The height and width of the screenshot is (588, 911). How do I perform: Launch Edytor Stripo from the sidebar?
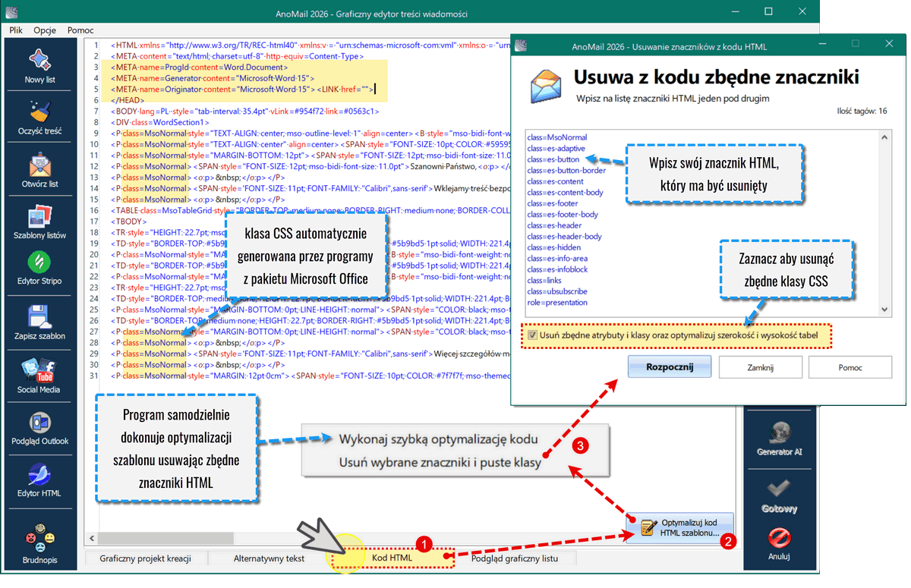tap(39, 269)
